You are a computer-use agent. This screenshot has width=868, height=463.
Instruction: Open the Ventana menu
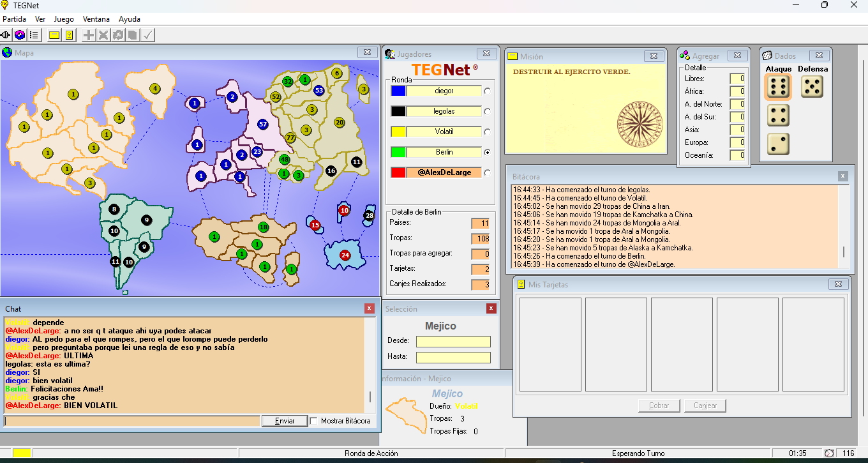point(96,19)
